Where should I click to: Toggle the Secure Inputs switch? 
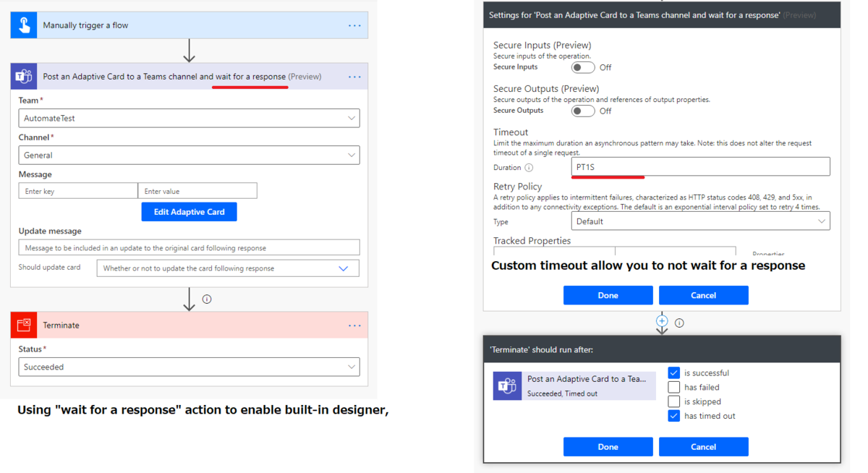pyautogui.click(x=583, y=67)
